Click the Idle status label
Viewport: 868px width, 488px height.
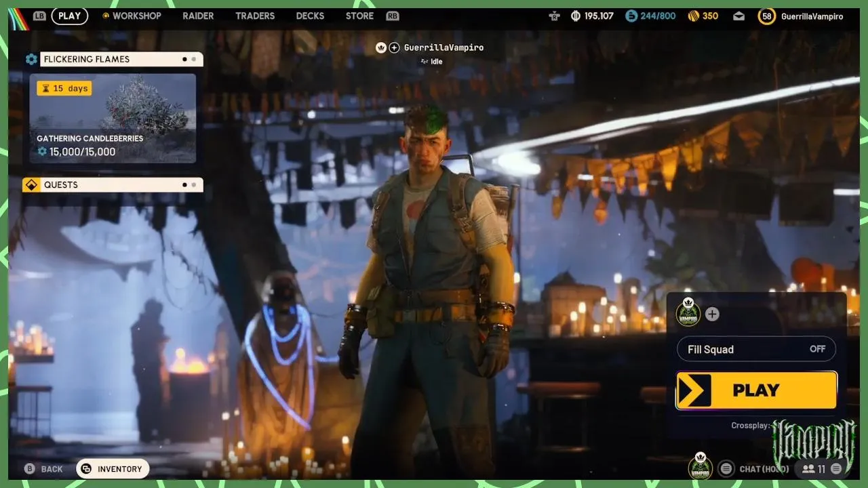click(x=437, y=62)
